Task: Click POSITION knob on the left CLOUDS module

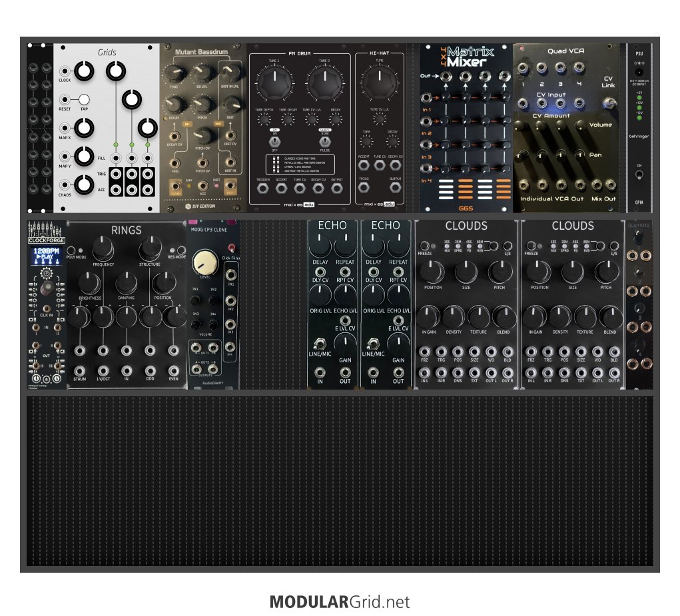Action: pyautogui.click(x=432, y=272)
